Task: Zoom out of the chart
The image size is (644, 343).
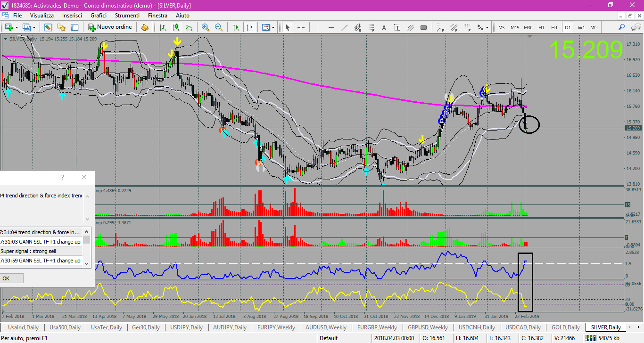Action: [x=219, y=27]
